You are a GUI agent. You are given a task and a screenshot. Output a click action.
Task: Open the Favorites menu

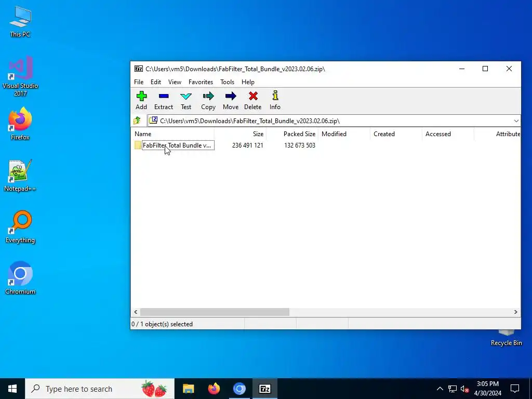point(201,82)
